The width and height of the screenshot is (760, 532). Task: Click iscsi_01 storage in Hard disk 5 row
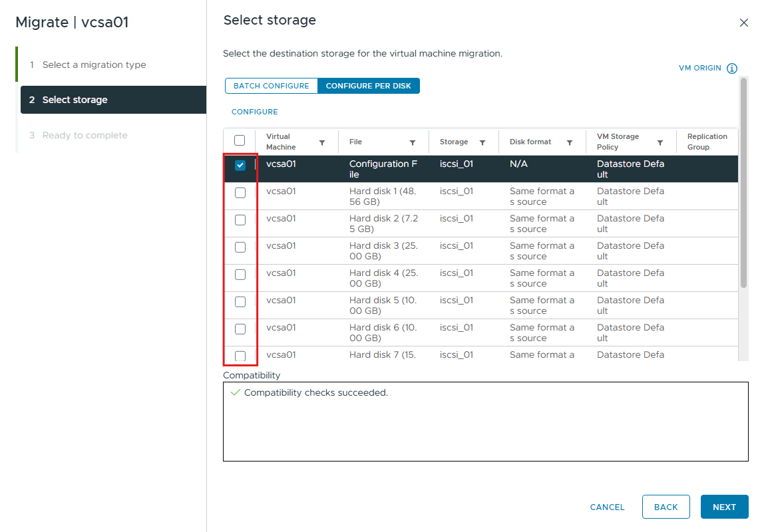coord(456,300)
